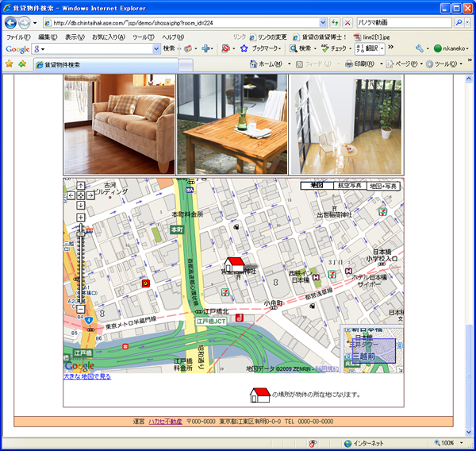Open the お気に入り(A) menu
Screen dimensions: 476x451
tap(109, 37)
